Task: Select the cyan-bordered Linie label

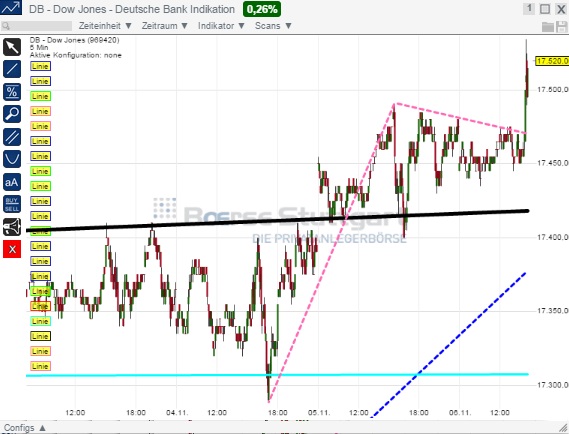Action: point(40,321)
